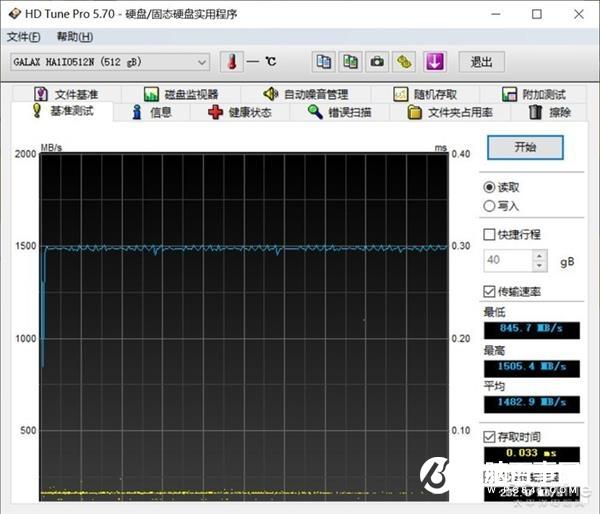Screen dimensions: 600x514
Task: Copy info to clipboard icon
Action: point(324,62)
